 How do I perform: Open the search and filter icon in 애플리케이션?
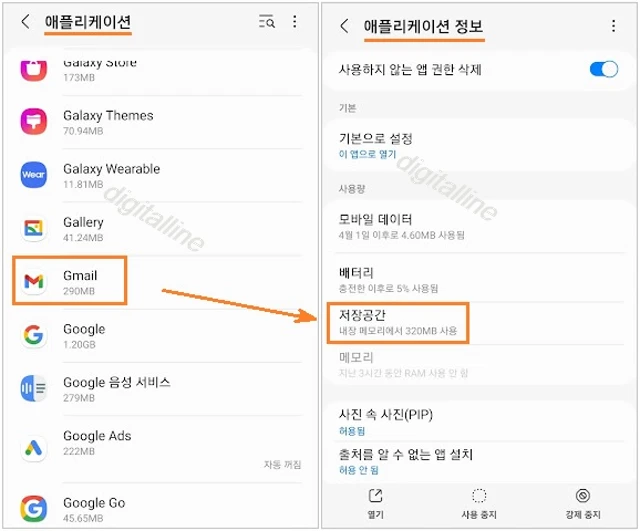click(x=267, y=21)
